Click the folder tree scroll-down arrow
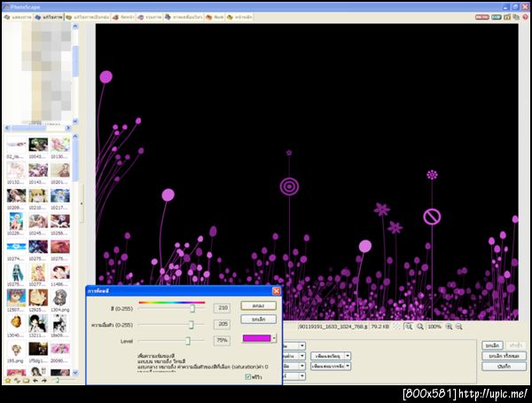Viewport: 532px width, 403px height. click(75, 121)
